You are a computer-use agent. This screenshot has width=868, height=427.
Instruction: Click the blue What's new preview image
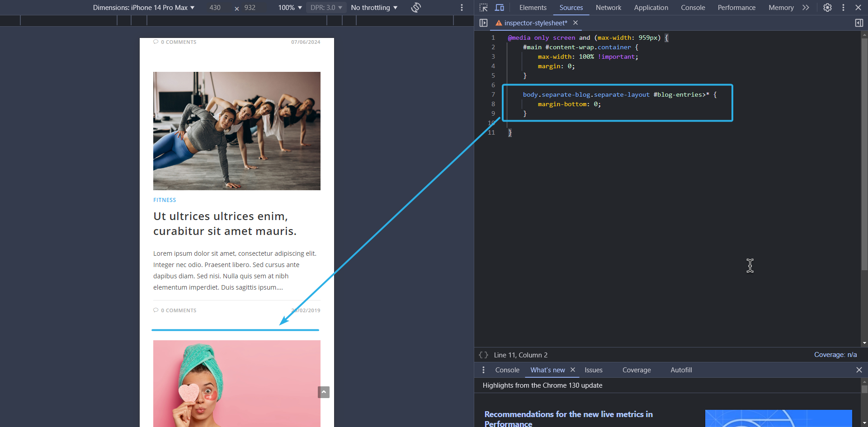coord(778,418)
